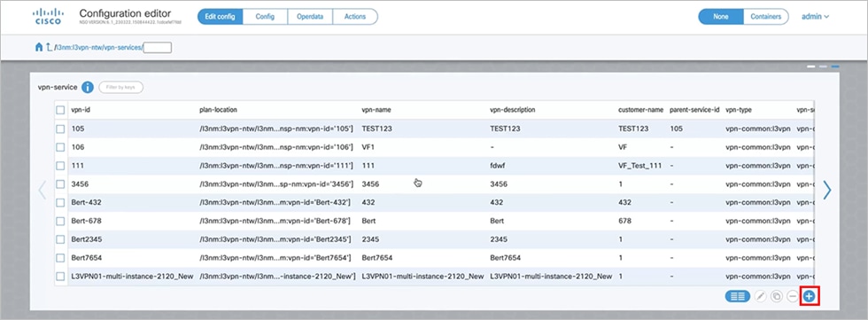Click customer-name cell VF_Test_111
This screenshot has height=320, width=868.
click(x=639, y=166)
